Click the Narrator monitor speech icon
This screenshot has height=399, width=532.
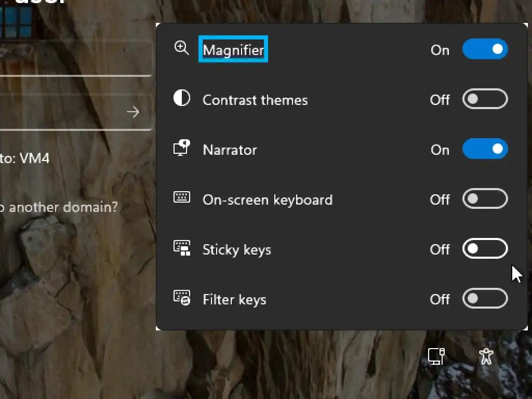[x=181, y=148]
